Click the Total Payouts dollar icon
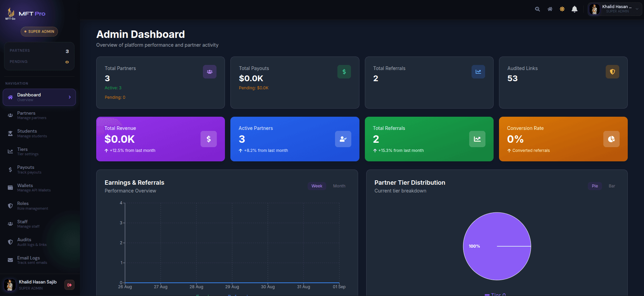 [x=344, y=72]
